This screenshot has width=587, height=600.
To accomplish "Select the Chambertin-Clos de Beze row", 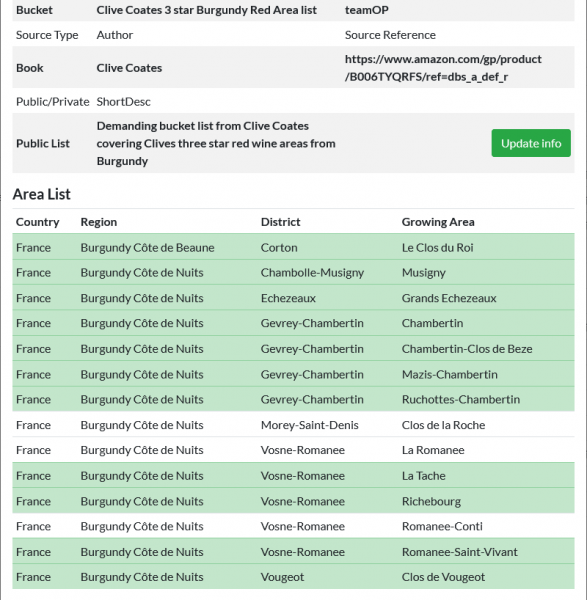I will (x=293, y=349).
